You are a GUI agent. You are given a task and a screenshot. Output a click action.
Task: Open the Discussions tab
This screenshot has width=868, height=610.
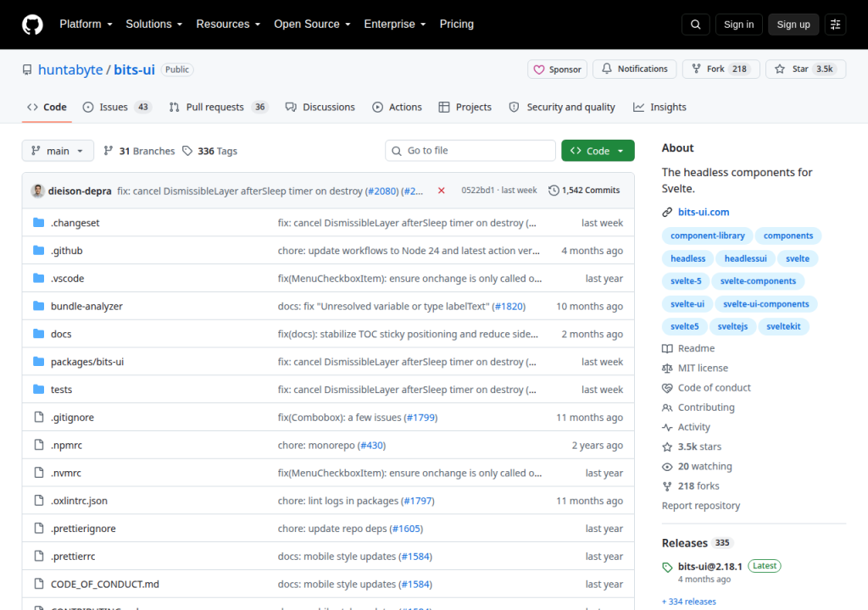320,108
